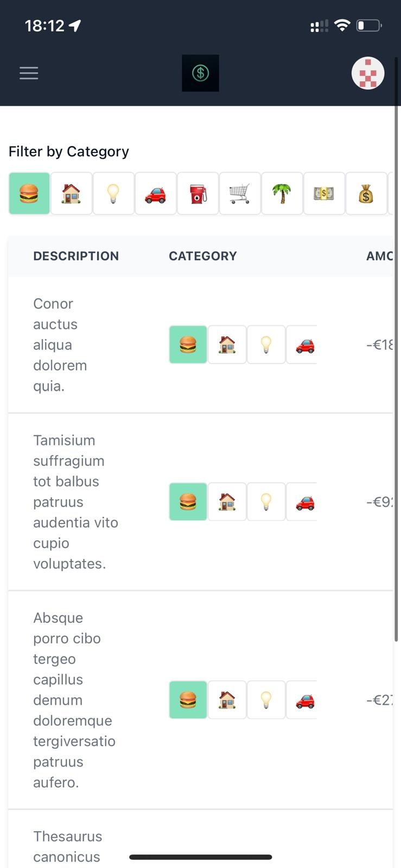Screen dimensions: 401x868
Task: Filter by money bag category
Action: point(366,194)
